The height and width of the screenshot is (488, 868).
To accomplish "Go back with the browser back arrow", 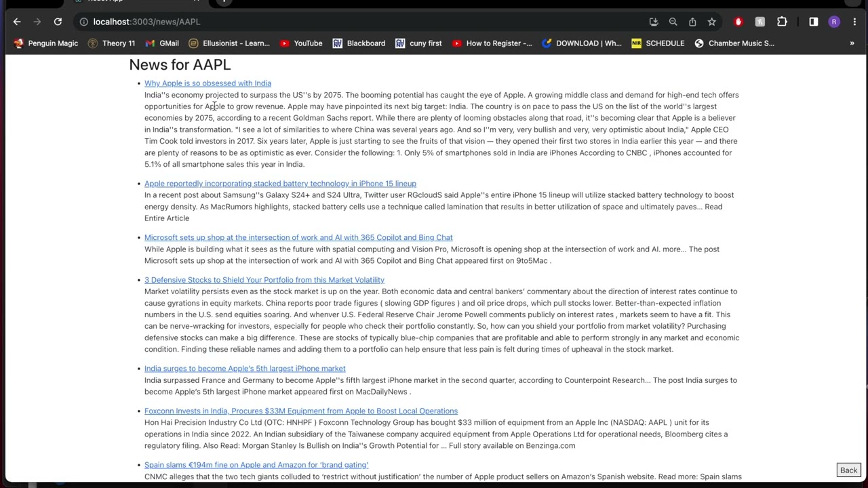I will click(17, 22).
